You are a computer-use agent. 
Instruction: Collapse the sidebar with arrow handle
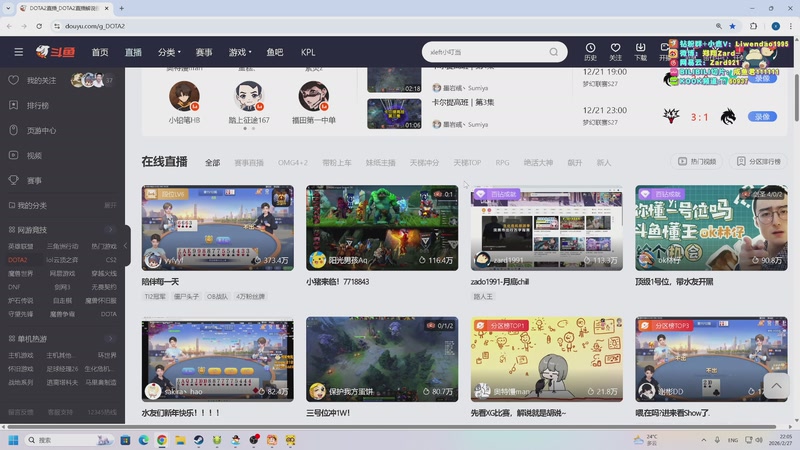tap(126, 245)
